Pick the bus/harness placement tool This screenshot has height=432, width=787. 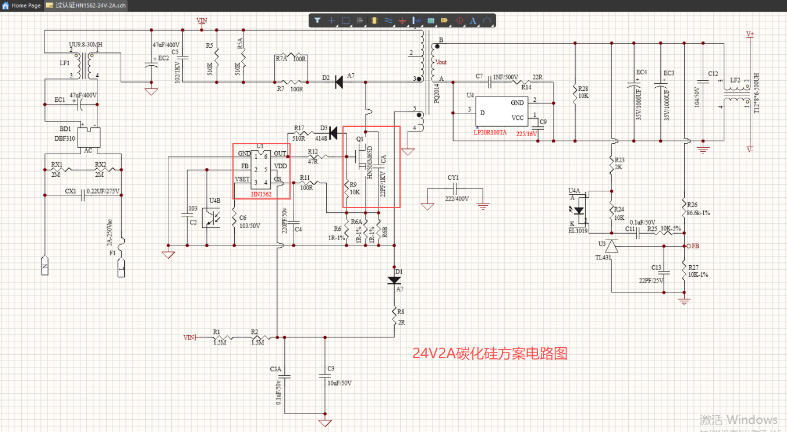pyautogui.click(x=417, y=21)
